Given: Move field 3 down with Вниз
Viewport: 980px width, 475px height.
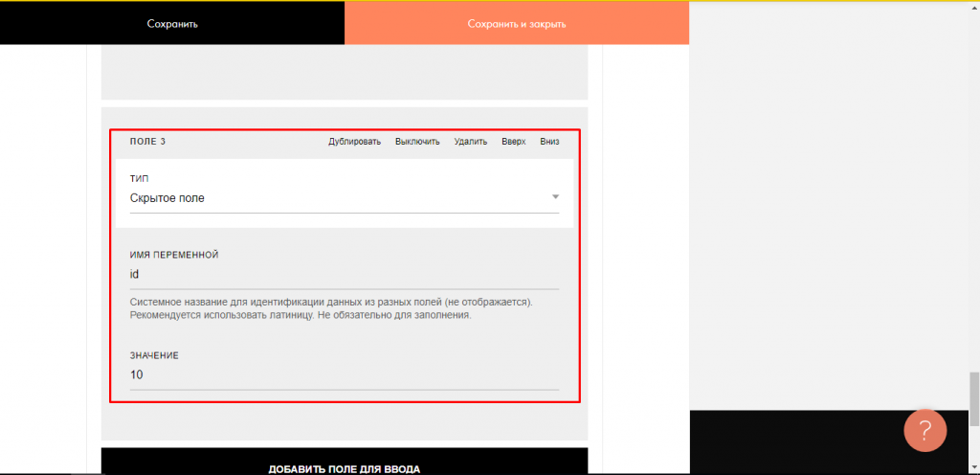Looking at the screenshot, I should coord(549,142).
